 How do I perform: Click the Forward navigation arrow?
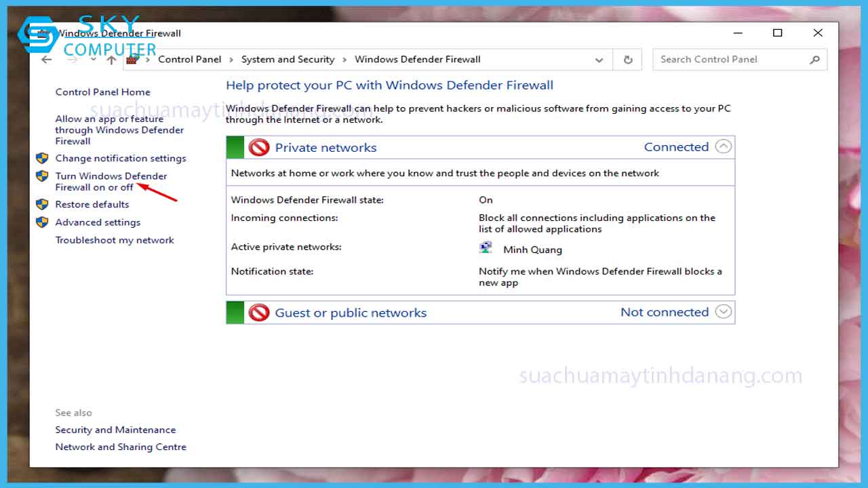(73, 60)
